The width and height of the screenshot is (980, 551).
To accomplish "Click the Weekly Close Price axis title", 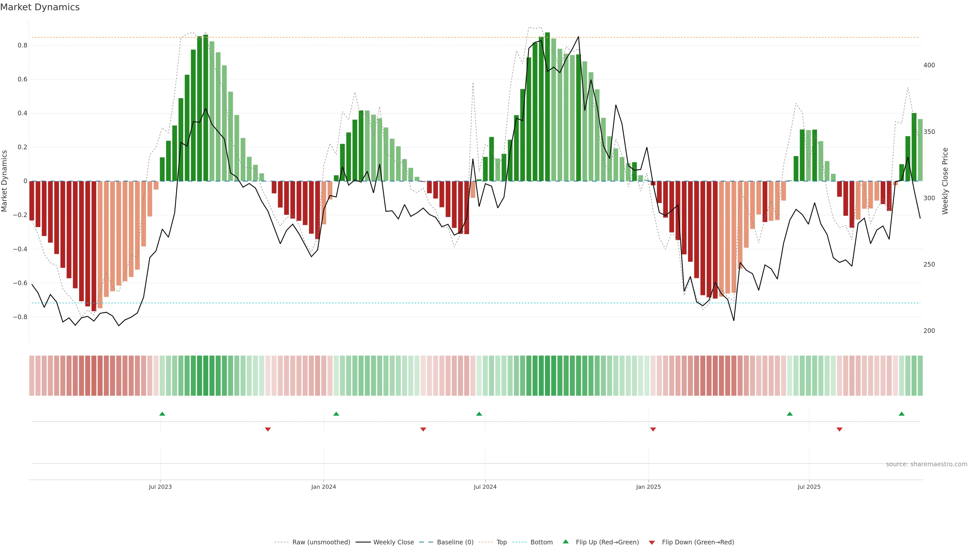I will pos(945,181).
